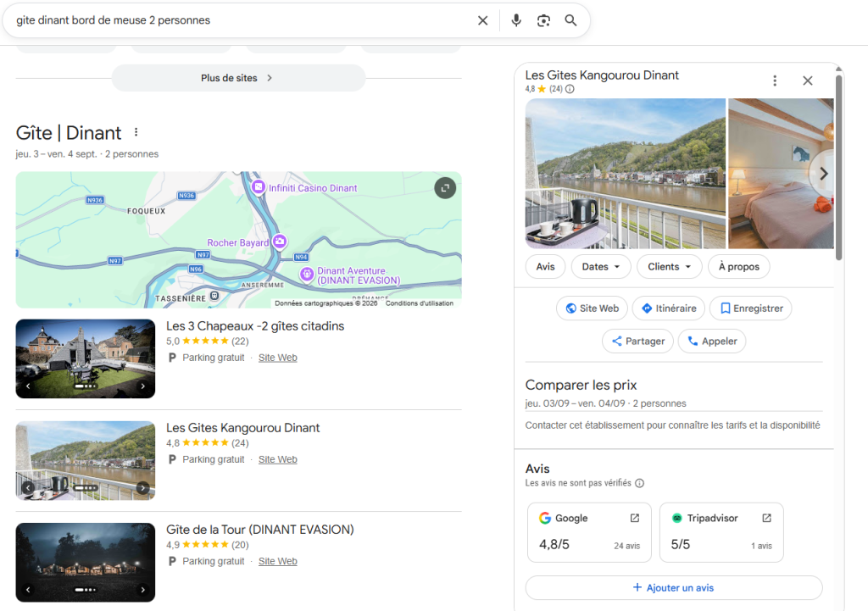Show next photo of Les Gites Kangourou listing
This screenshot has width=868, height=611.
click(x=142, y=488)
